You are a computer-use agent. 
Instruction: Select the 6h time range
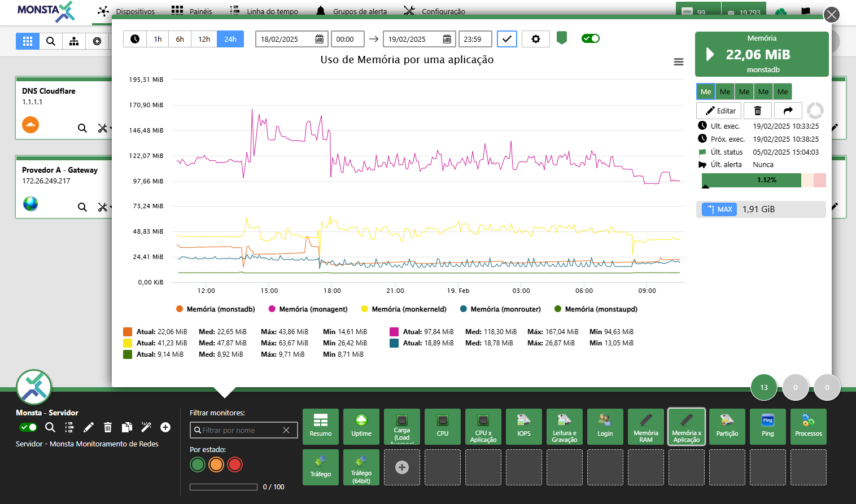180,39
